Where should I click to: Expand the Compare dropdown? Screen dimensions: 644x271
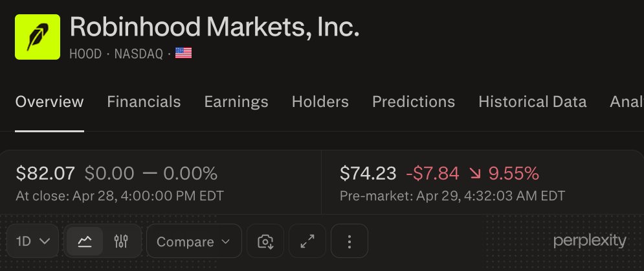194,241
